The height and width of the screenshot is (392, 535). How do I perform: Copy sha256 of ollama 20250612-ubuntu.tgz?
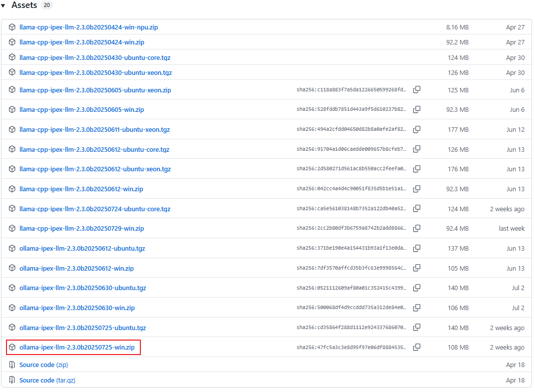pyautogui.click(x=417, y=248)
